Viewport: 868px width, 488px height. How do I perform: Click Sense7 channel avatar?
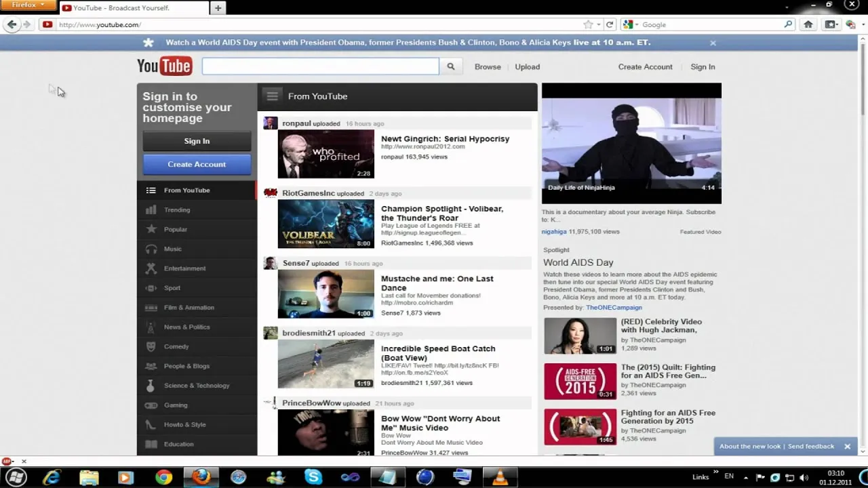pos(271,263)
